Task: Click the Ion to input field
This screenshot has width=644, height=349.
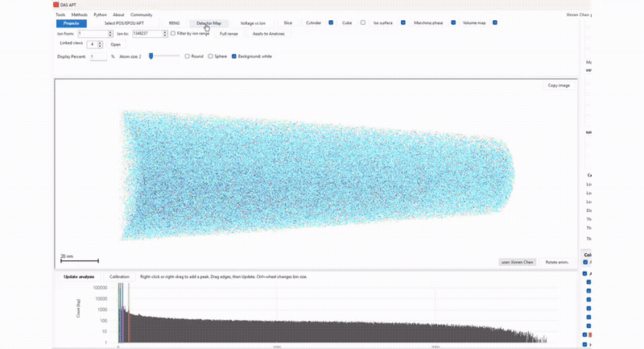Action: pos(147,34)
